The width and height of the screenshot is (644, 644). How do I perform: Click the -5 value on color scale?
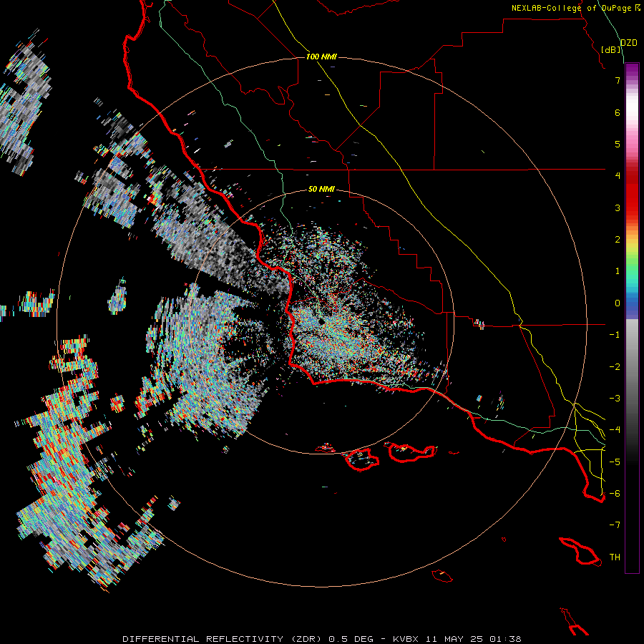[x=615, y=462]
